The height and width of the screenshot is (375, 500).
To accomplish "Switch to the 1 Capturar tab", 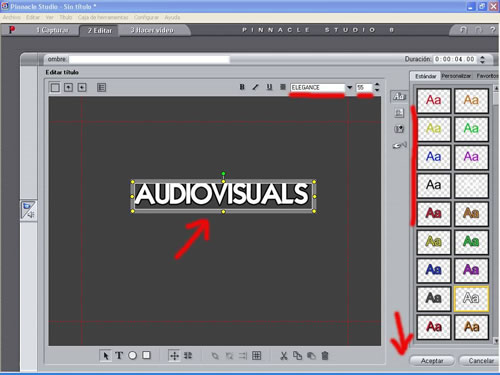I will pos(52,30).
